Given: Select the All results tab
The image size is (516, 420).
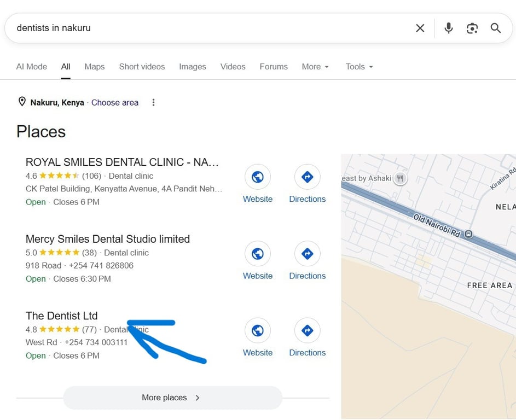Looking at the screenshot, I should coord(66,67).
